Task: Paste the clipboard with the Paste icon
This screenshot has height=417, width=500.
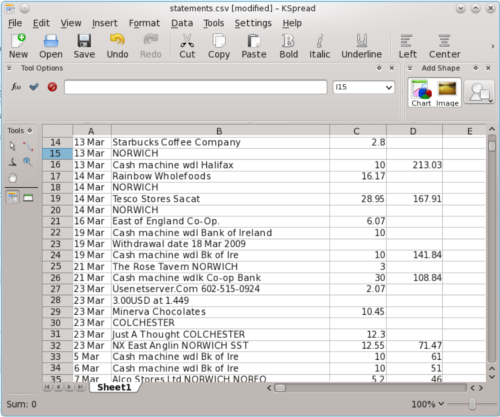Action: pos(254,46)
